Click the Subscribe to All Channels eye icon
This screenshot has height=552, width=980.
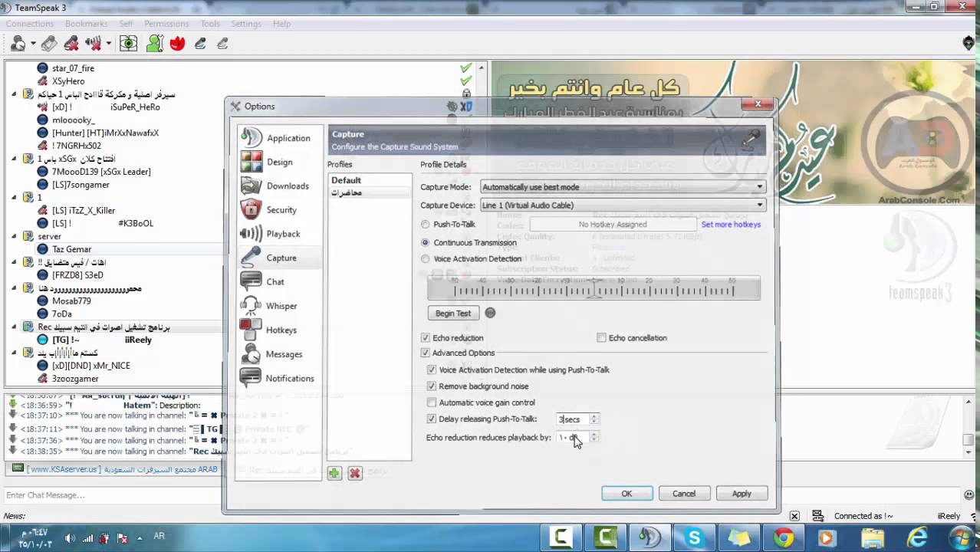128,44
